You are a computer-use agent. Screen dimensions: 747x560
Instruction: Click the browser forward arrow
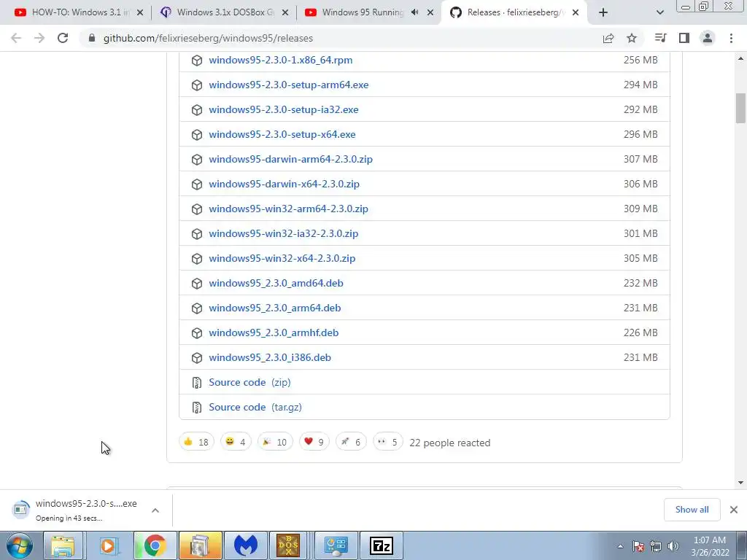(39, 38)
